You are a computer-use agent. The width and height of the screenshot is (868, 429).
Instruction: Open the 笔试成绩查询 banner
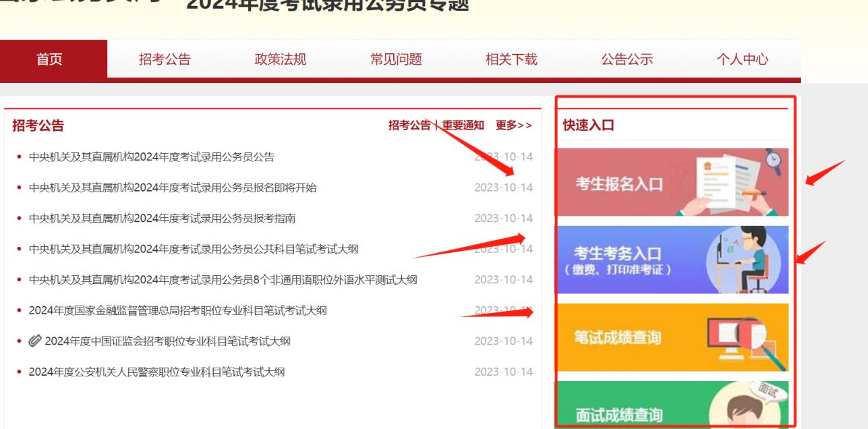672,337
